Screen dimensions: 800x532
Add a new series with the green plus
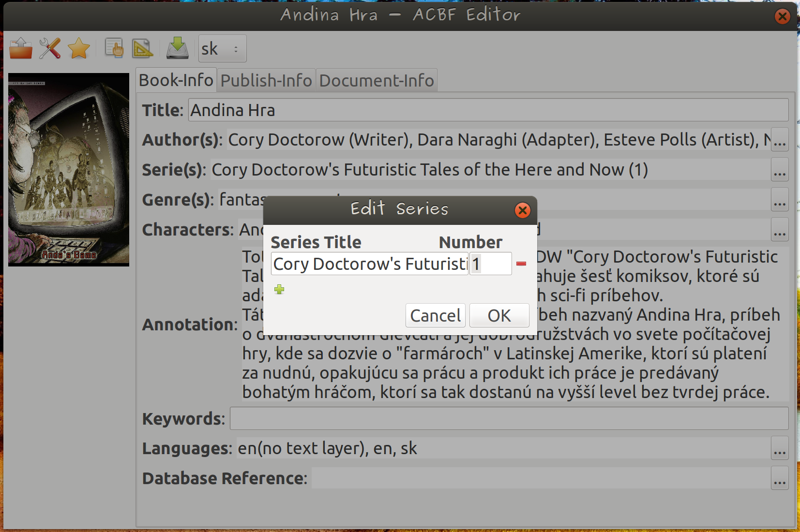[x=279, y=289]
